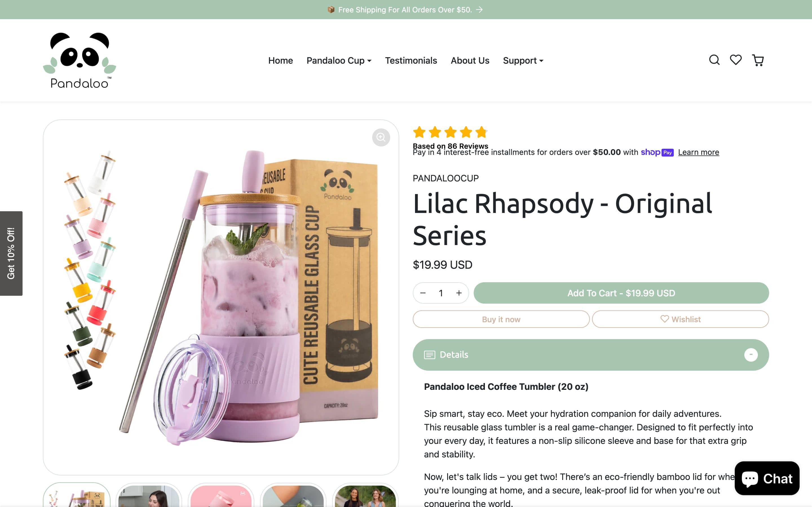Expand the Pandaloo Cup dropdown menu

tap(339, 60)
